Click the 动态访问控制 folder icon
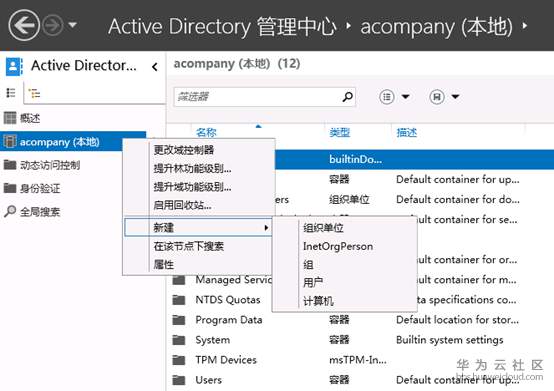Viewport: 554px width, 391px height. [x=10, y=165]
